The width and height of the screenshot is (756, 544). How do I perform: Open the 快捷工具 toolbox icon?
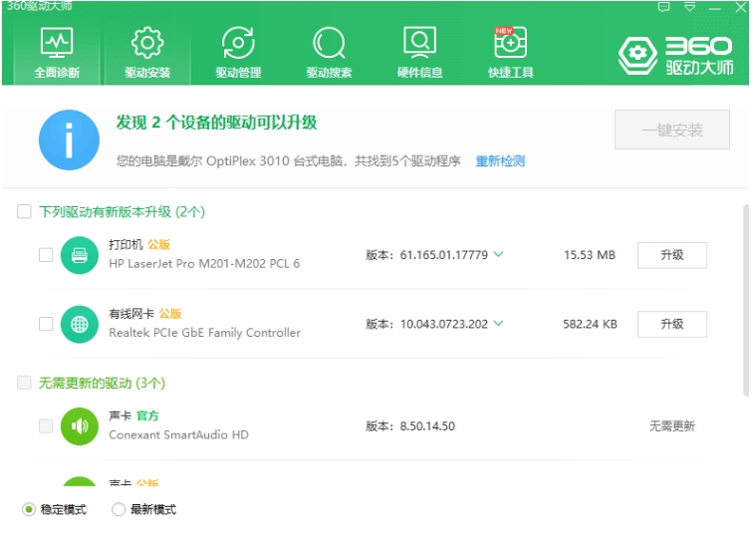click(x=511, y=43)
